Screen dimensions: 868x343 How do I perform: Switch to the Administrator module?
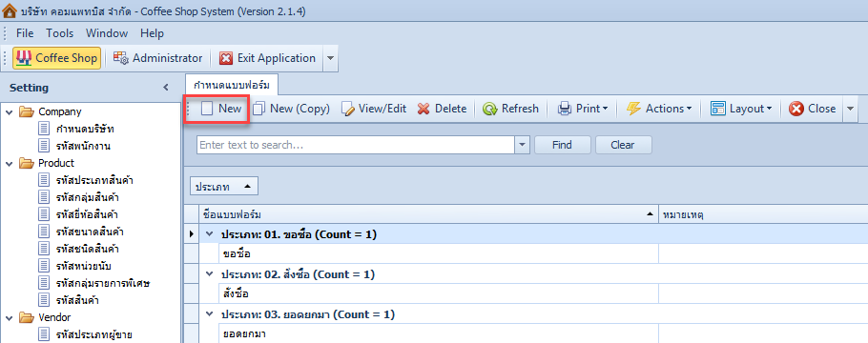click(x=158, y=58)
